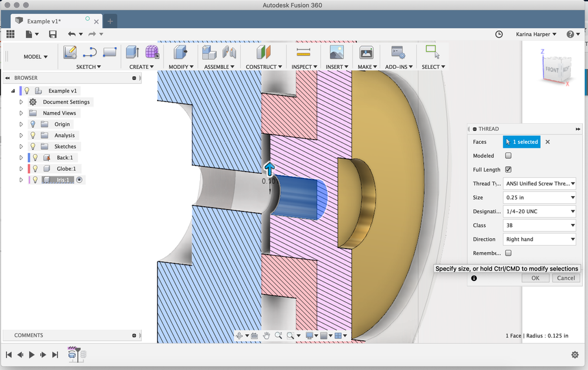The image size is (588, 370).
Task: Click OK in Thread dialog
Action: (535, 278)
